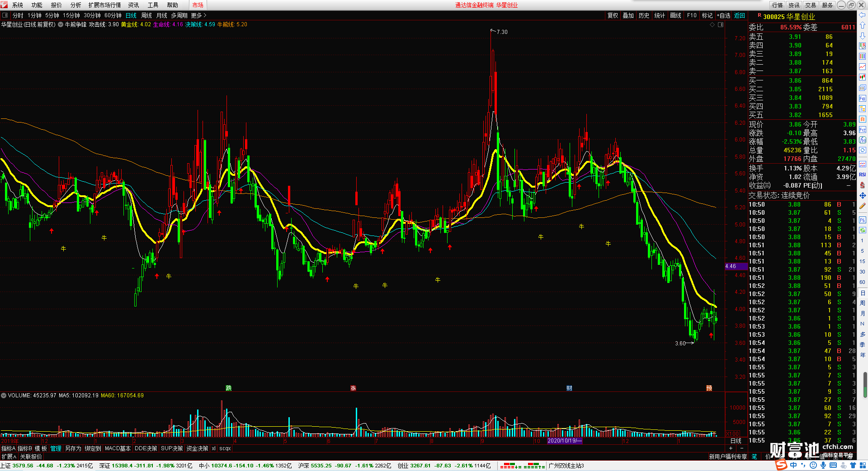Open the Sogou soft keyboard icon

click(x=833, y=465)
